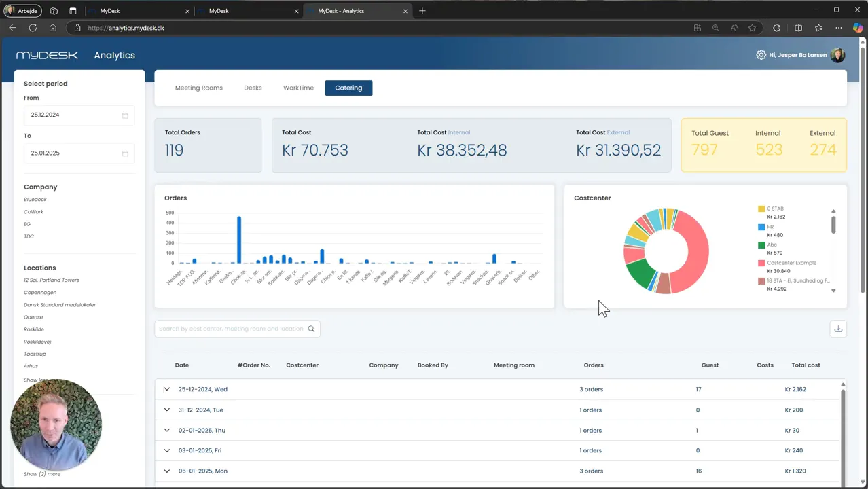
Task: Refresh the page
Action: [x=33, y=28]
